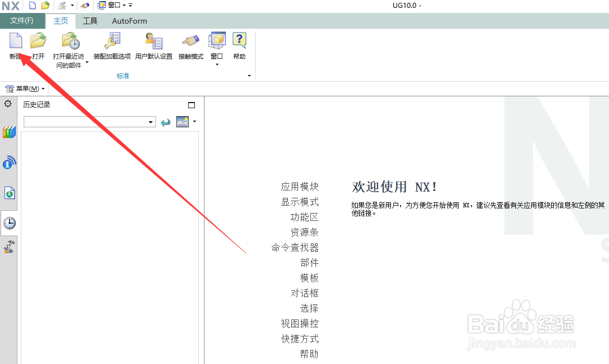Click the NX logo

tap(11, 6)
